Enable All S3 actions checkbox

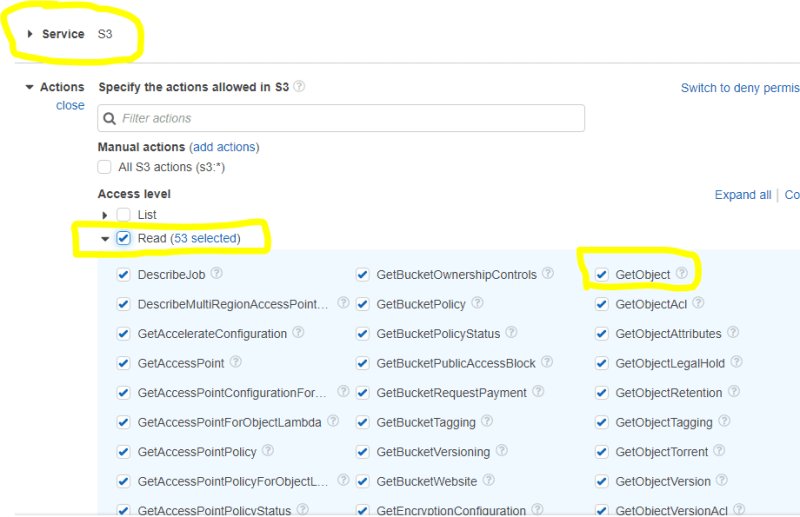tap(104, 167)
